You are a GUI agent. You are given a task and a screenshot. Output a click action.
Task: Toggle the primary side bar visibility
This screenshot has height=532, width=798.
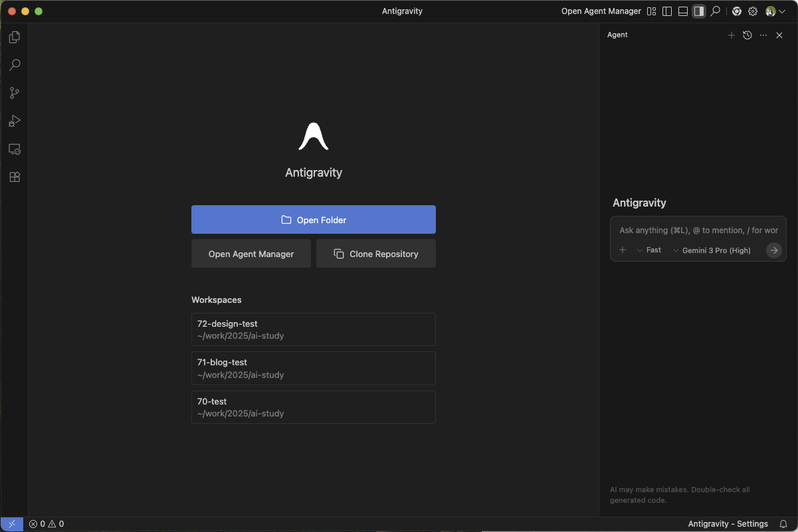click(667, 11)
